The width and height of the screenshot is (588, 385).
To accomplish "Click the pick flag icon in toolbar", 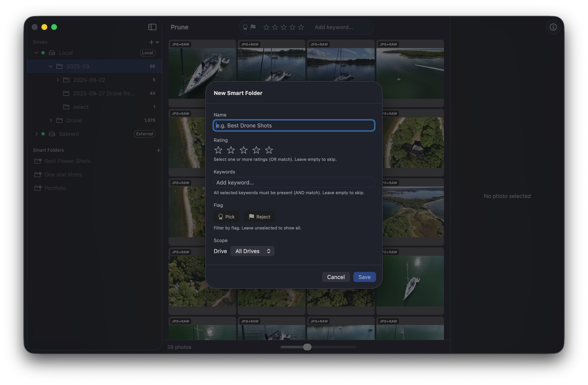I will [x=245, y=27].
